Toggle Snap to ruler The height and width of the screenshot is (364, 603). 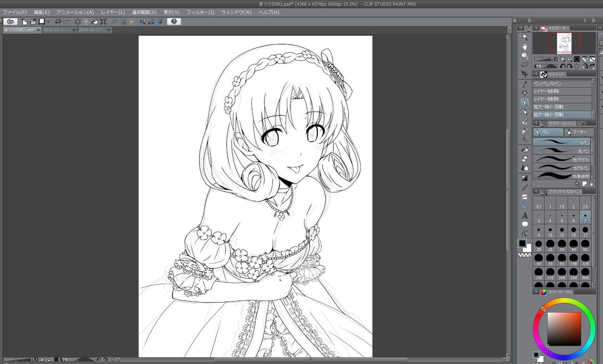[143, 22]
